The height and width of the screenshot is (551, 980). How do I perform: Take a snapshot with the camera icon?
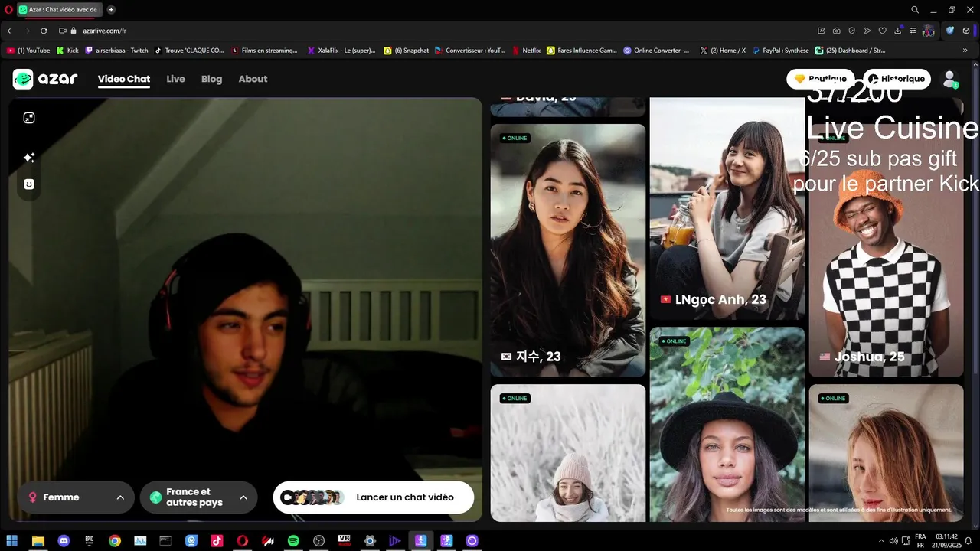(x=837, y=31)
